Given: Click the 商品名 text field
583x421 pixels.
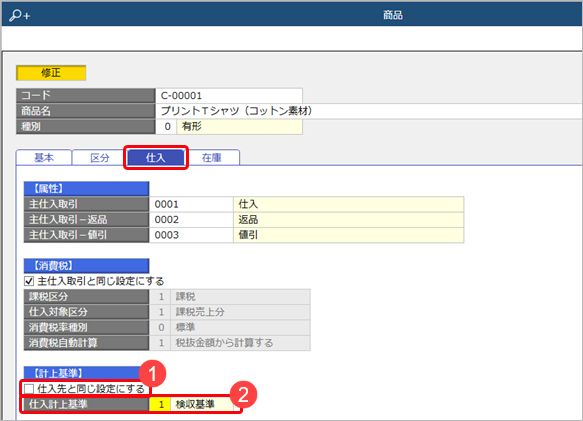Looking at the screenshot, I should 369,111.
